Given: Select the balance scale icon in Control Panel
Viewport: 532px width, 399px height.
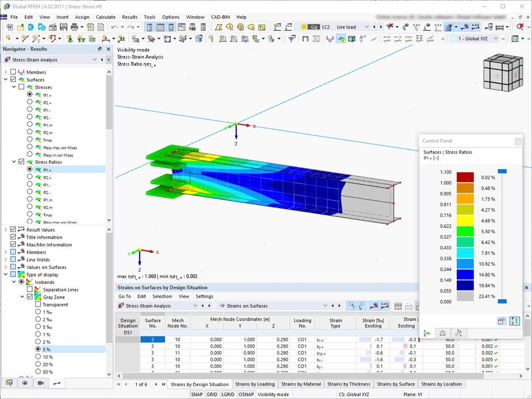Looking at the screenshot, I should point(443,332).
